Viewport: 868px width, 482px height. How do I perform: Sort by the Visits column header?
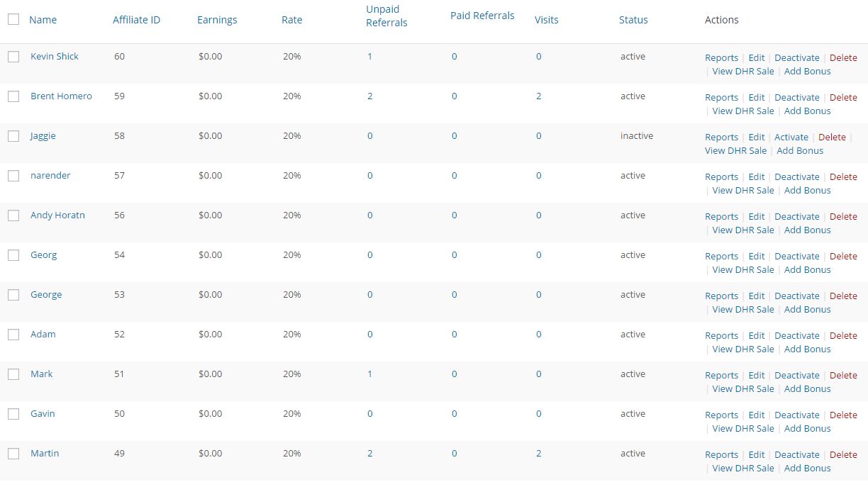pyautogui.click(x=546, y=20)
